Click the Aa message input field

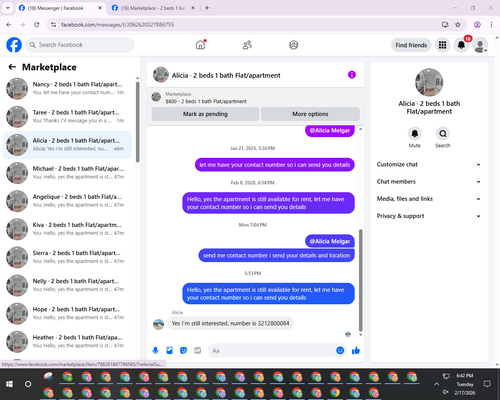pyautogui.click(x=272, y=350)
